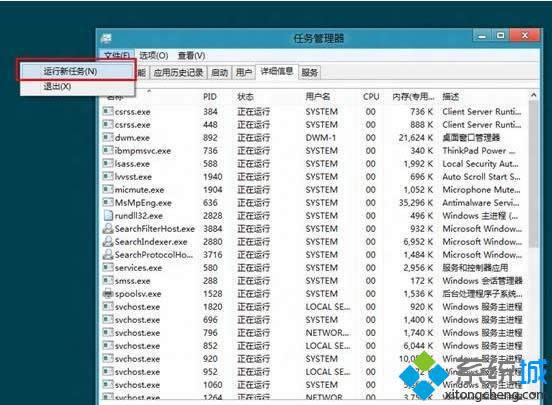Click the lvvsst.exe process icon

pyautogui.click(x=108, y=176)
